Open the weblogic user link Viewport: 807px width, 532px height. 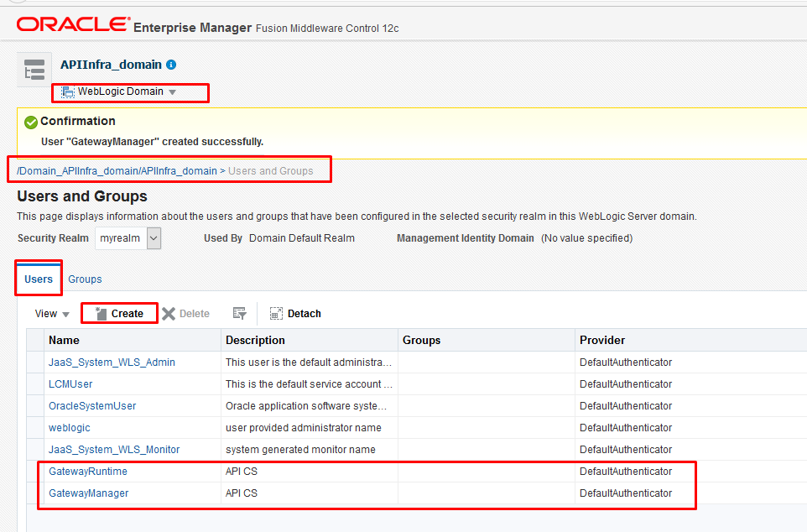pos(69,428)
